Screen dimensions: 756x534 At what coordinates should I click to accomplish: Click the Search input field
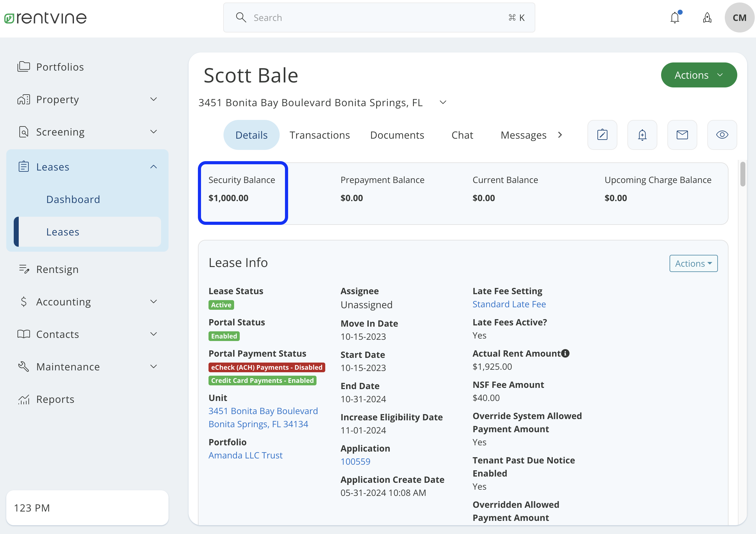(x=379, y=18)
